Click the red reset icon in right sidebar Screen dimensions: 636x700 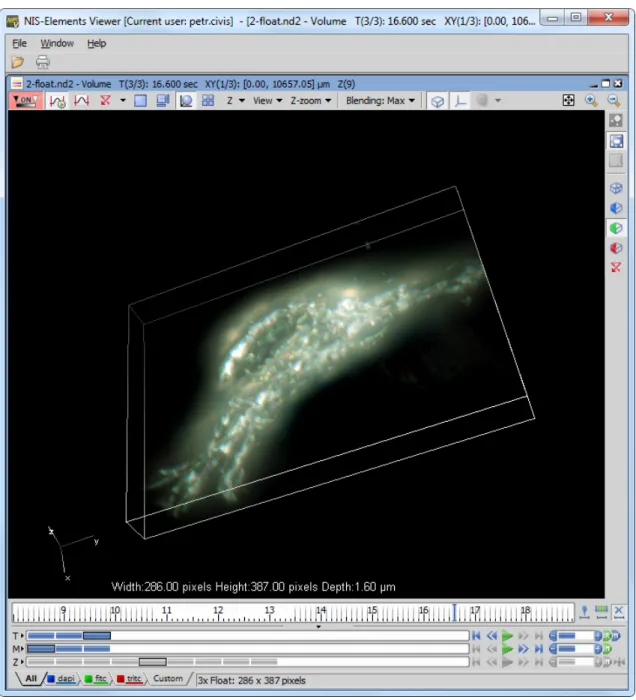coord(616,267)
